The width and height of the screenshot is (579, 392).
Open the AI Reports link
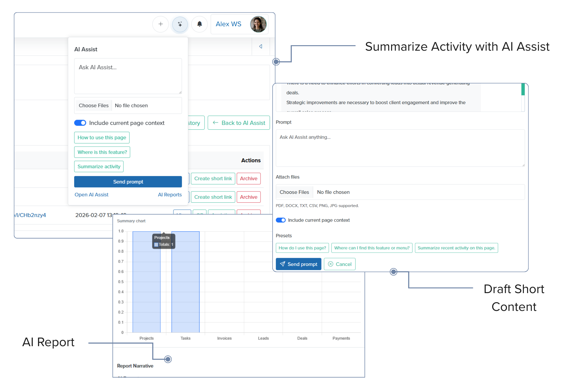170,195
